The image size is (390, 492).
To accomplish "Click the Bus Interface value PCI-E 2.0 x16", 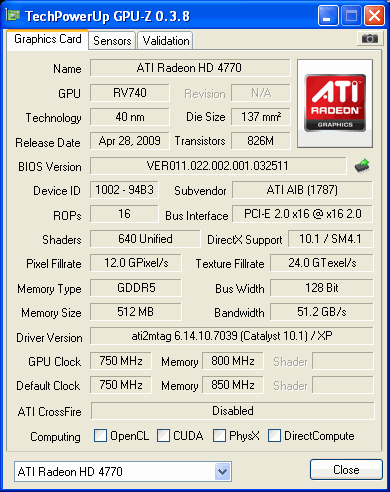I will (302, 214).
